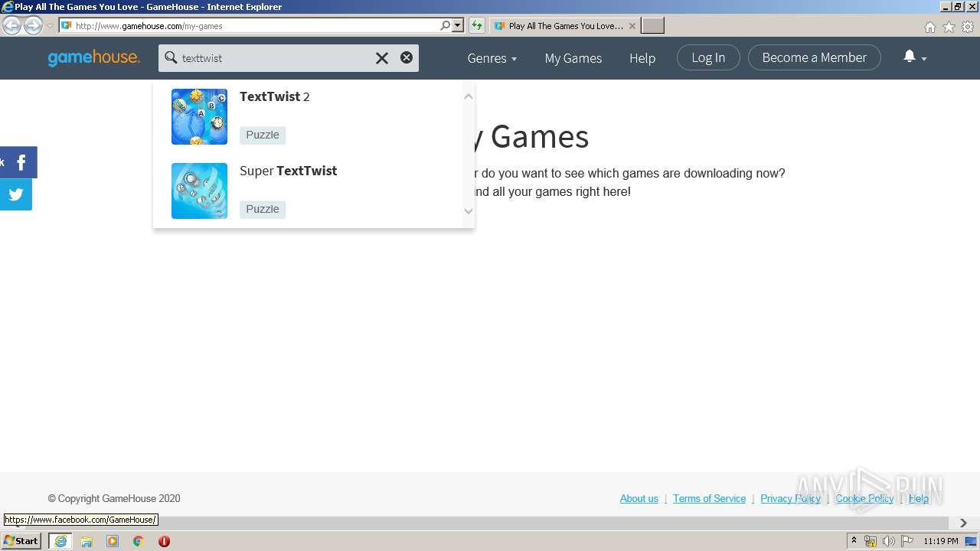Open the Help navigation item
The width and height of the screenshot is (980, 551).
pos(642,58)
